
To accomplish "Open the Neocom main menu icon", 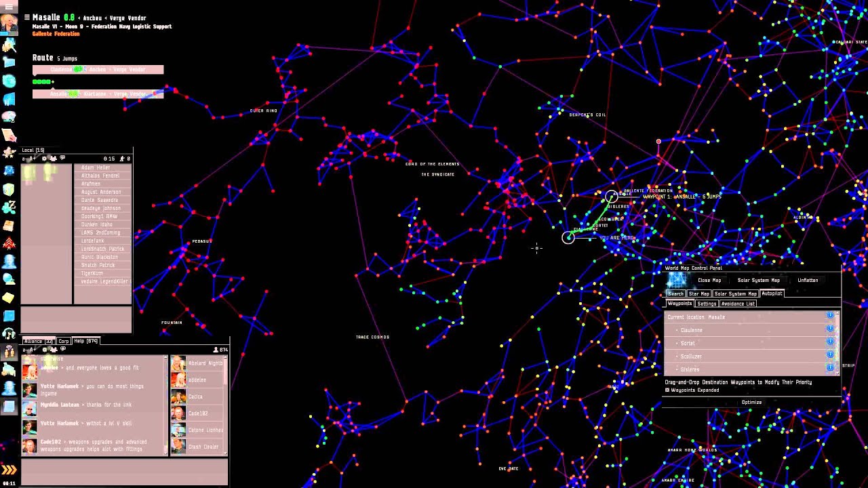I will (9, 6).
